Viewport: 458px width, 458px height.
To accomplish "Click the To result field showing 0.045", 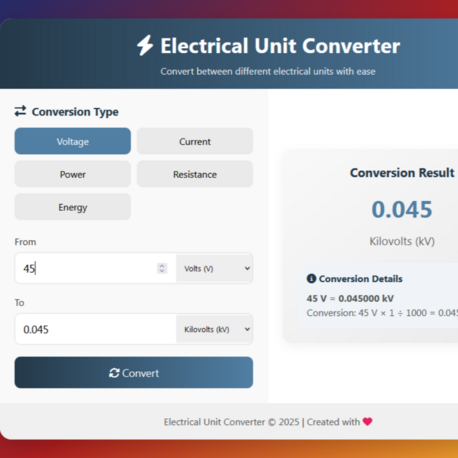I will pos(96,329).
